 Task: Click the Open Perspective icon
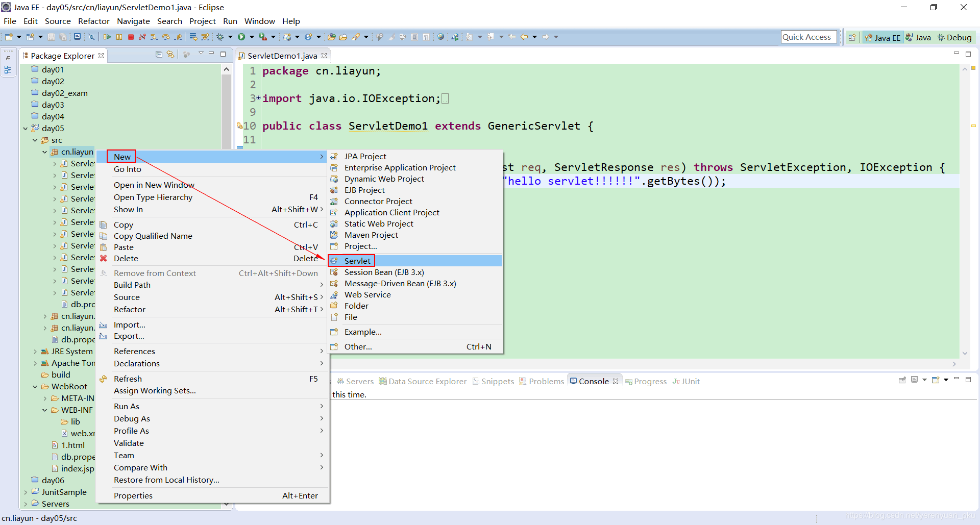852,37
